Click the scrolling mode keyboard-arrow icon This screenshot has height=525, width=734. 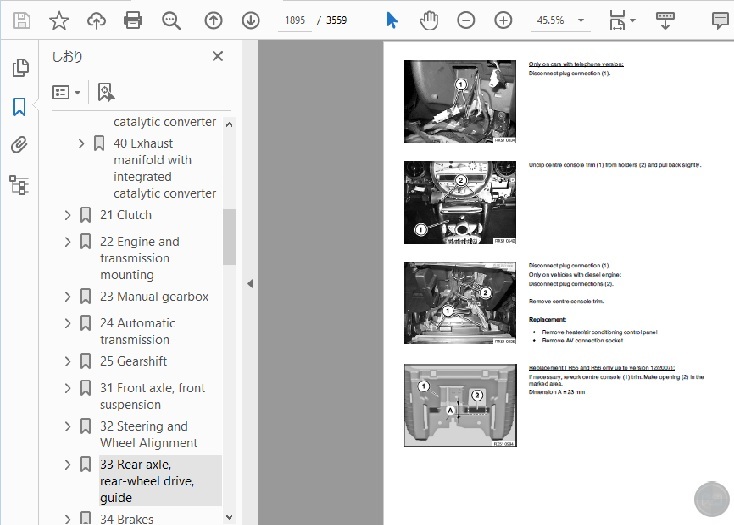click(x=665, y=21)
